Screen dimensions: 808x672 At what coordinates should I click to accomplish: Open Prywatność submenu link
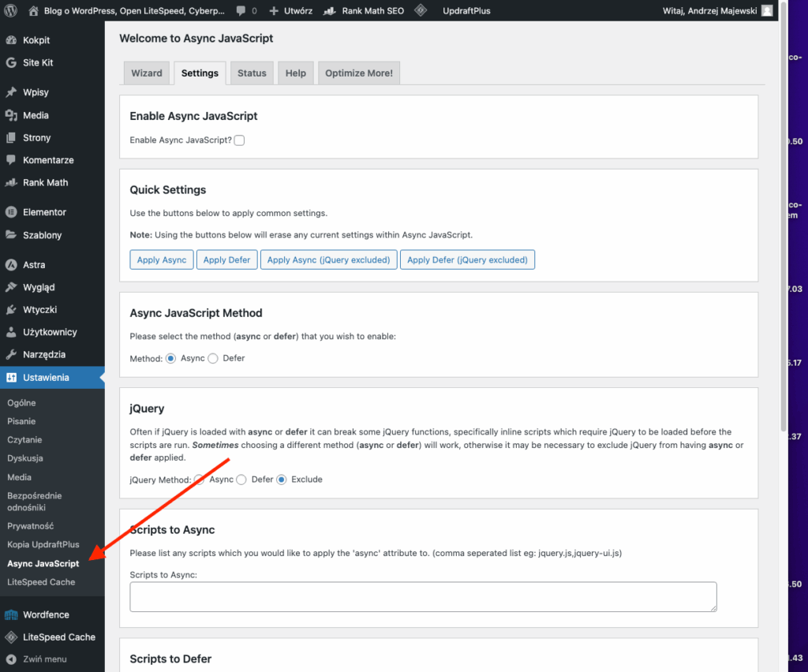coord(31,526)
